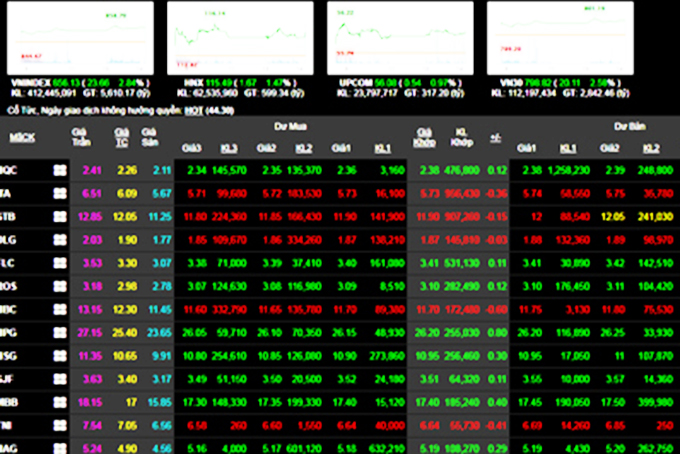The height and width of the screenshot is (454, 680).
Task: Sort by the Mã CK column header
Action: pos(21,135)
